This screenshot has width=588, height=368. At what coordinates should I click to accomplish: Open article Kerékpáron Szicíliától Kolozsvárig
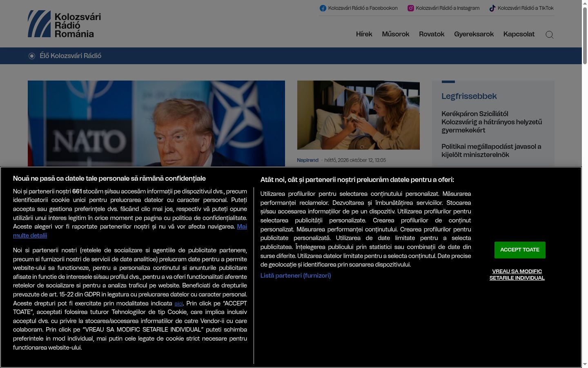492,122
